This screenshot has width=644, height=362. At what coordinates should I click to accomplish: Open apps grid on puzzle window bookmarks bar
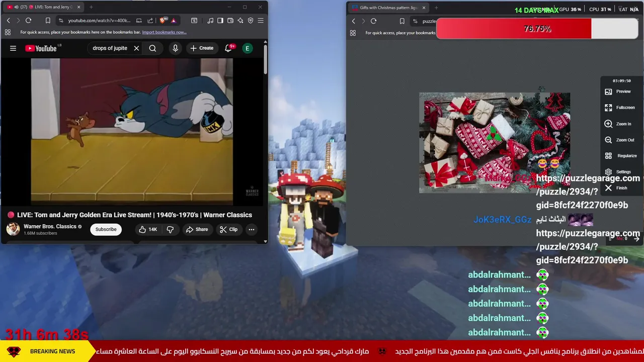[353, 33]
